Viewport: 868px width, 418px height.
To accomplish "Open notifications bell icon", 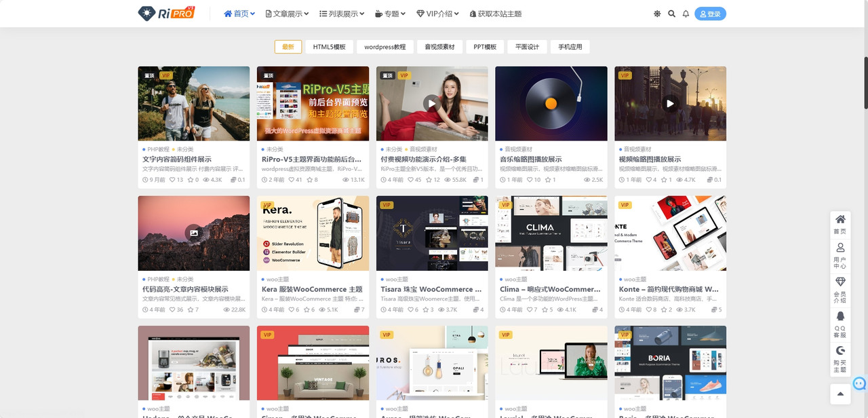I will (x=686, y=14).
